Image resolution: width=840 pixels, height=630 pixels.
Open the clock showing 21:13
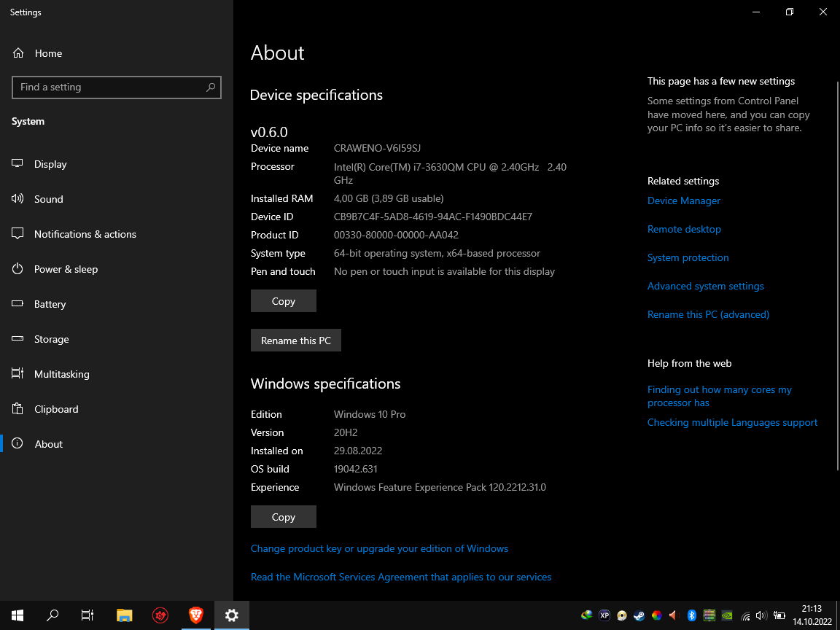[812, 615]
